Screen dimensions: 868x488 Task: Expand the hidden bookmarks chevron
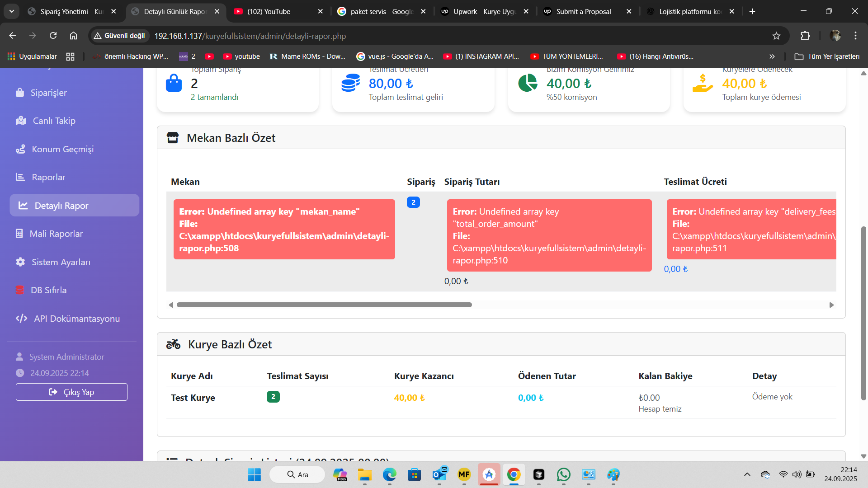[772, 56]
